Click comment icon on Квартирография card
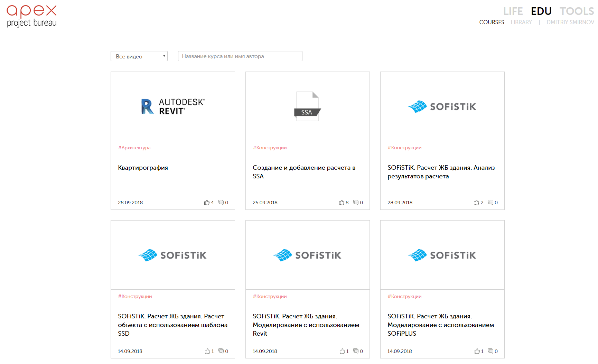Screen dimensions: 598x364 click(221, 203)
